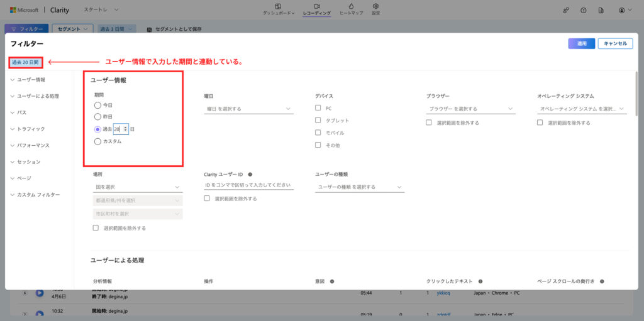Open the ダッシュボード icon in top navigation
Image resolution: width=644 pixels, height=321 pixels.
(278, 6)
